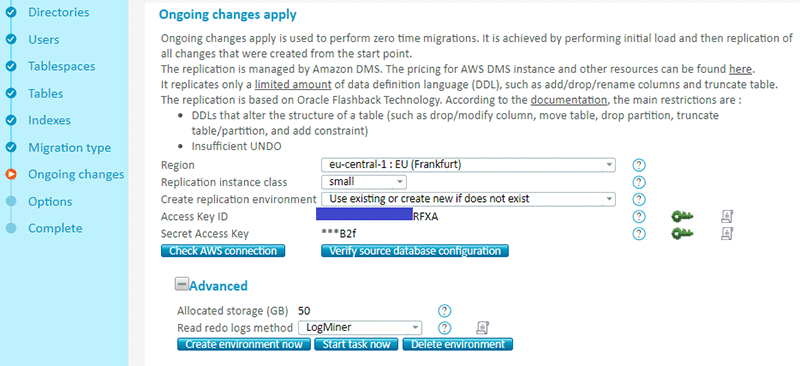Click Check AWS connection button
Image resolution: width=800 pixels, height=366 pixels.
223,251
